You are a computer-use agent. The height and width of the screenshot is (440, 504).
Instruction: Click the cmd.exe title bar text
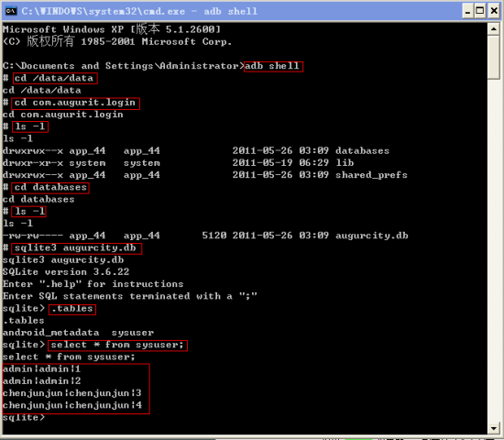[x=139, y=12]
